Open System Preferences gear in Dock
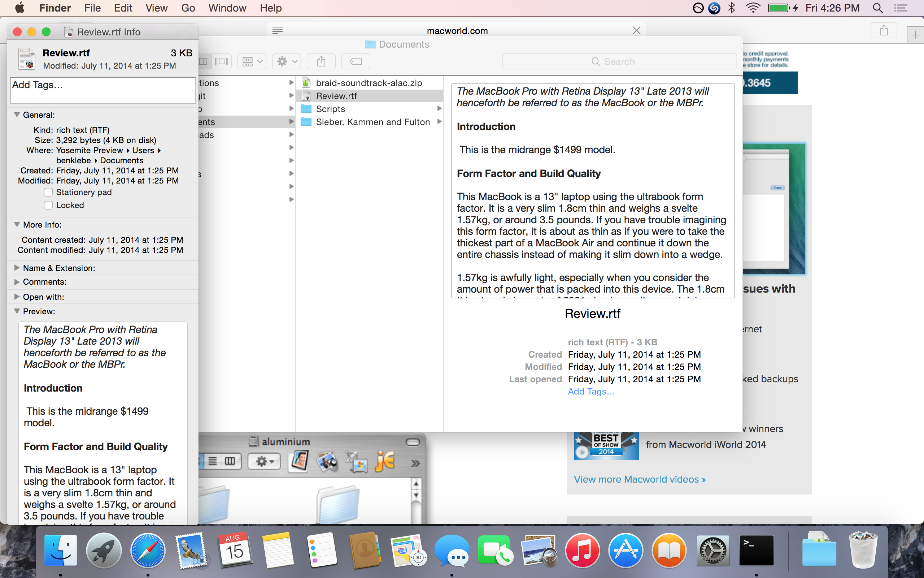 coord(713,551)
